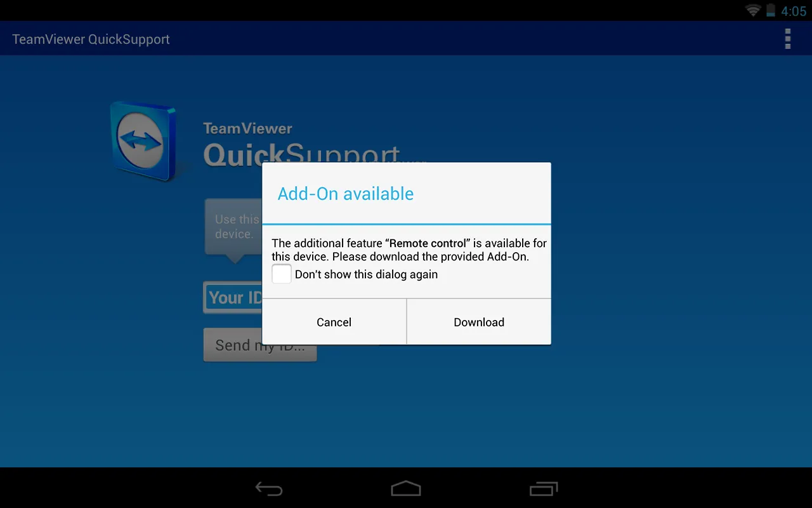Screen dimensions: 812x508
Task: Click the 4:05 clock in status bar
Action: [x=793, y=11]
